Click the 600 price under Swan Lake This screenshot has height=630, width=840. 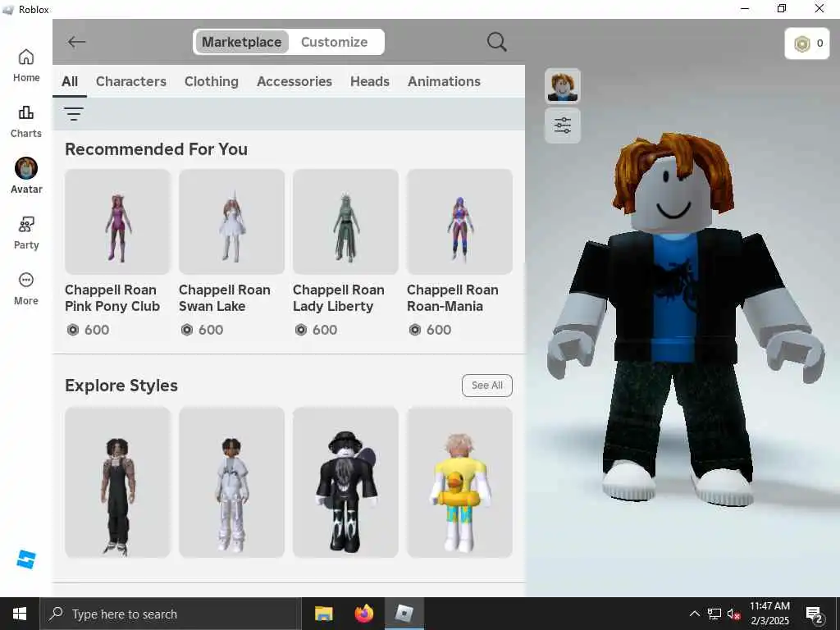point(203,330)
